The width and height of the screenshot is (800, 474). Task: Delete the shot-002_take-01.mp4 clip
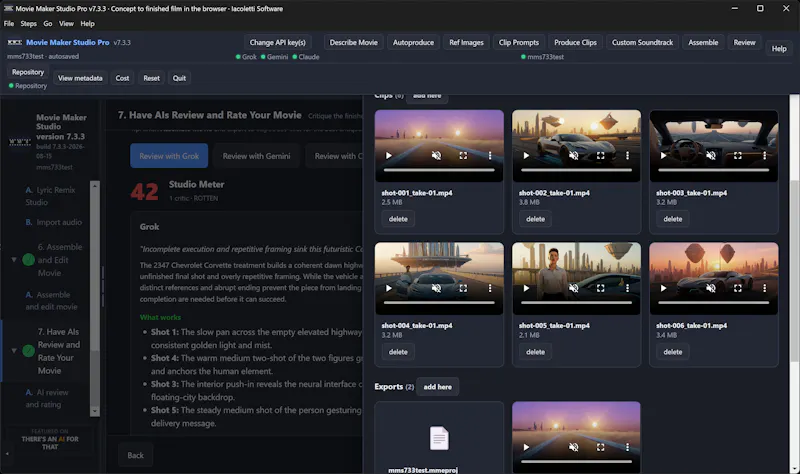pos(535,219)
